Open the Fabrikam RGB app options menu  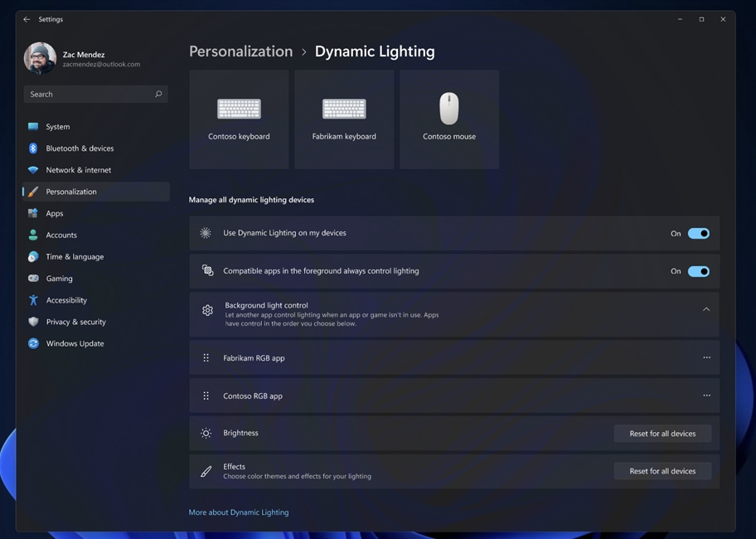tap(707, 357)
